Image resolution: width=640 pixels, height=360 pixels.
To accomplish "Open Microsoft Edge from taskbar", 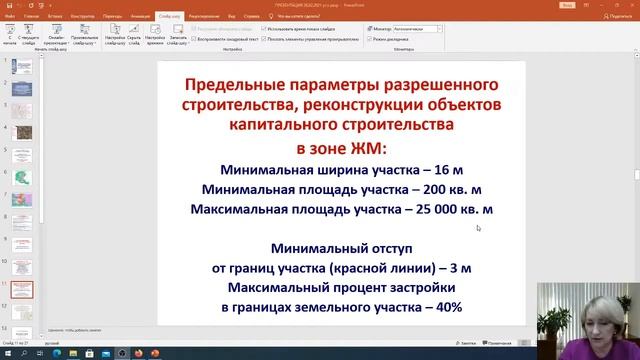I will (57, 353).
